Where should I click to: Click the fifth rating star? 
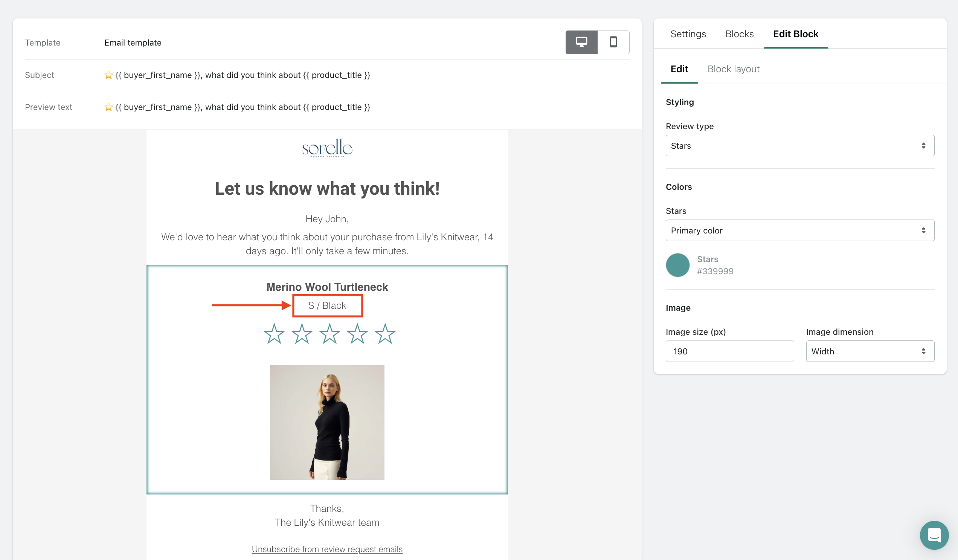click(385, 334)
